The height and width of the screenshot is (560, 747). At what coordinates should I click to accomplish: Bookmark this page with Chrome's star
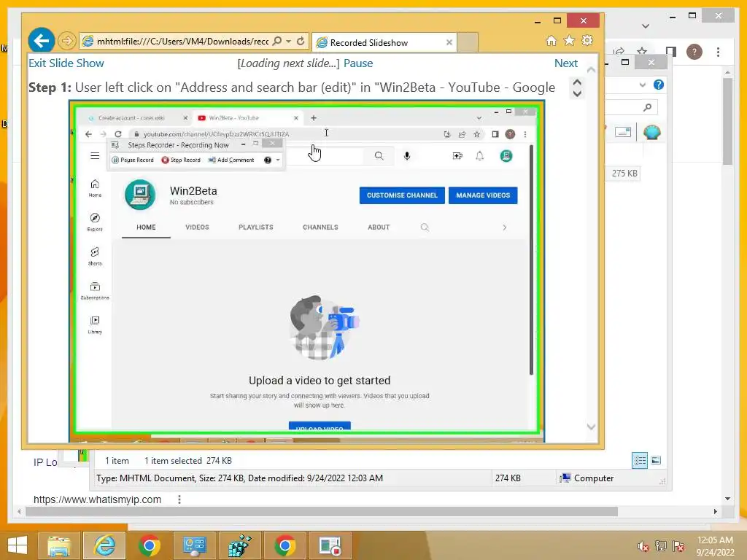pos(642,51)
